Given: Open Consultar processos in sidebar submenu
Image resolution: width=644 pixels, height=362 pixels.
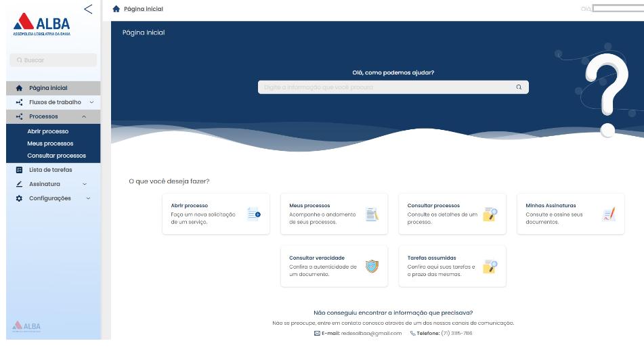Looking at the screenshot, I should pyautogui.click(x=56, y=156).
